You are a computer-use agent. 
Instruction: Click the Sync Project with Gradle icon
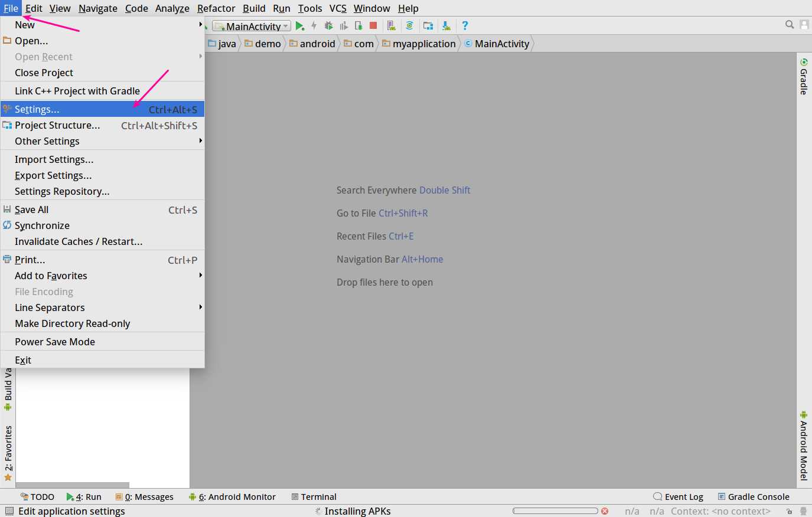point(409,26)
